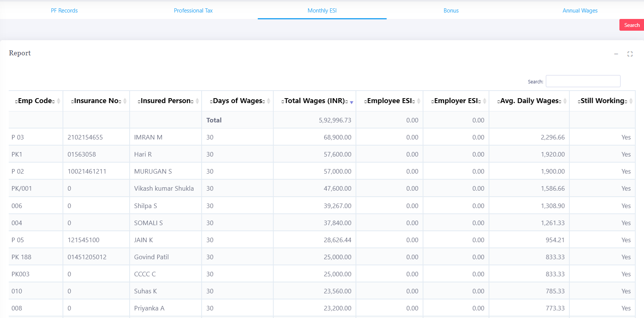This screenshot has width=644, height=318.
Task: Click the red Search button
Action: click(631, 25)
